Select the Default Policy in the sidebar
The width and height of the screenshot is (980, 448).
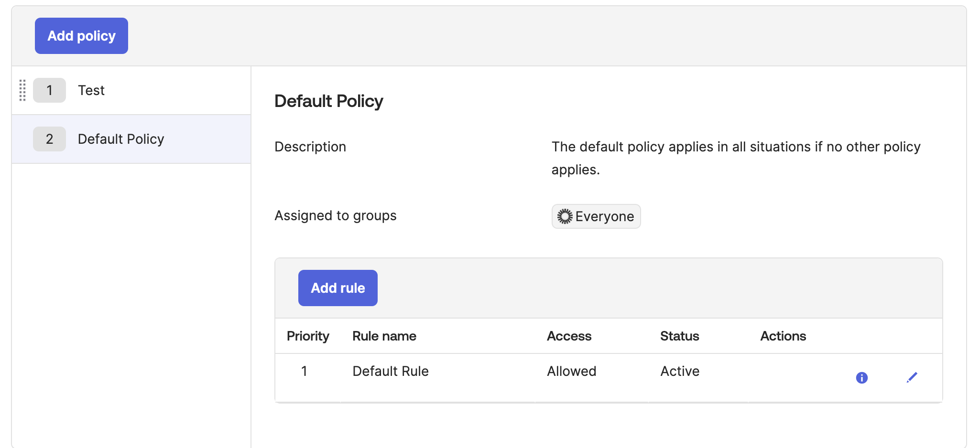(121, 139)
